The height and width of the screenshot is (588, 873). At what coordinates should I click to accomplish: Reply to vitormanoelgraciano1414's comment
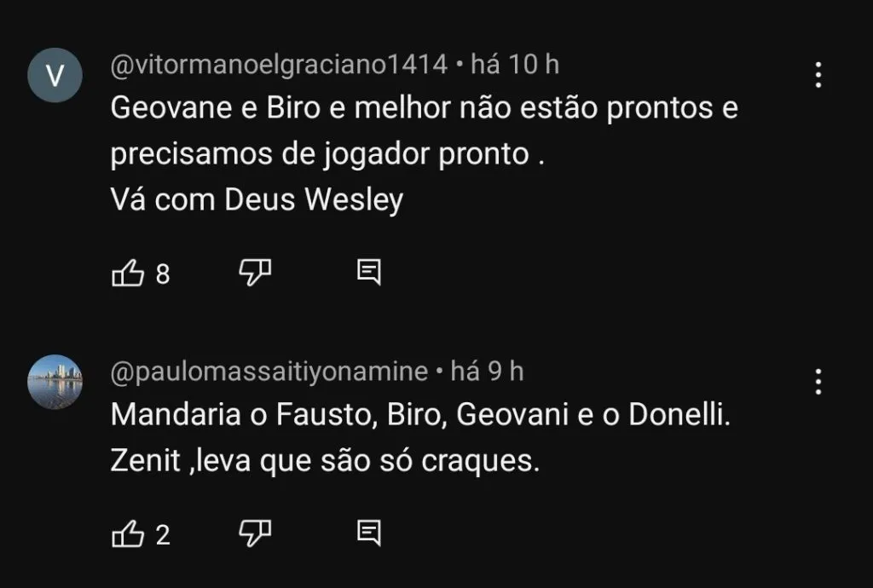[369, 271]
